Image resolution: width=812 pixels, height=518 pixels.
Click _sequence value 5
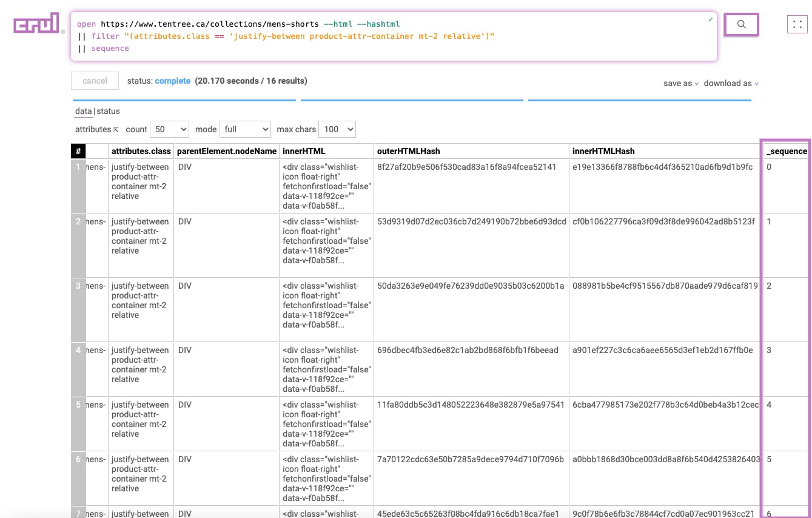(769, 459)
